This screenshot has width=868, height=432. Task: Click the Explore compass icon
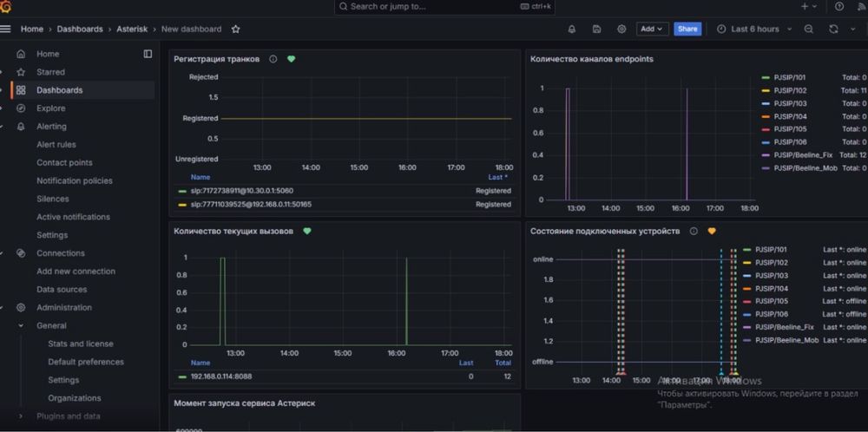point(21,108)
